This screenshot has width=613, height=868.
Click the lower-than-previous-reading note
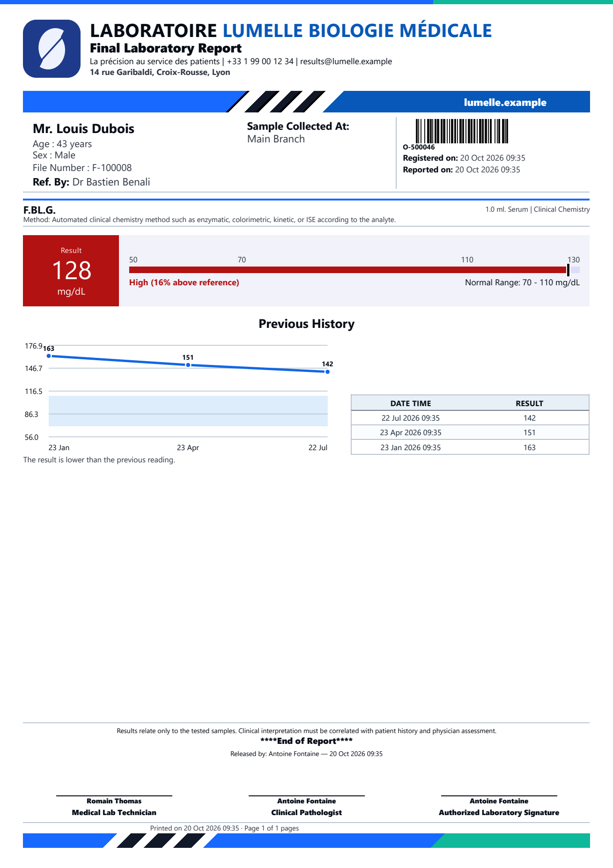(99, 460)
